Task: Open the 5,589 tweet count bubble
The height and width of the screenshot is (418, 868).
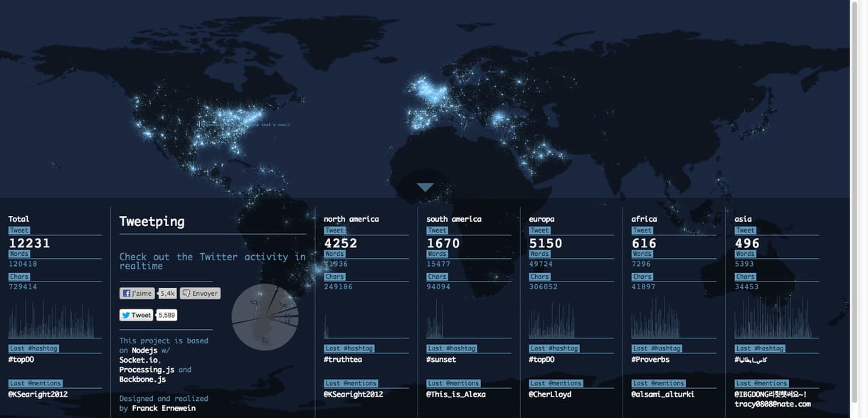Action: tap(166, 315)
